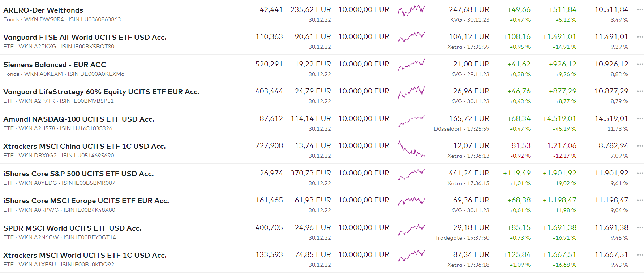The width and height of the screenshot is (644, 275).
Task: Open the mini chart for Siemens Balanced
Action: tap(411, 66)
